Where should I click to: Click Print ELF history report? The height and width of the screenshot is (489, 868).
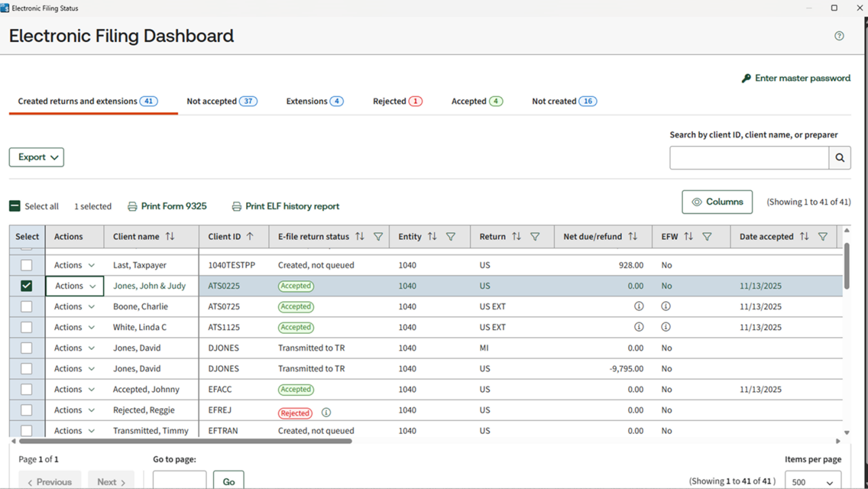(x=285, y=206)
